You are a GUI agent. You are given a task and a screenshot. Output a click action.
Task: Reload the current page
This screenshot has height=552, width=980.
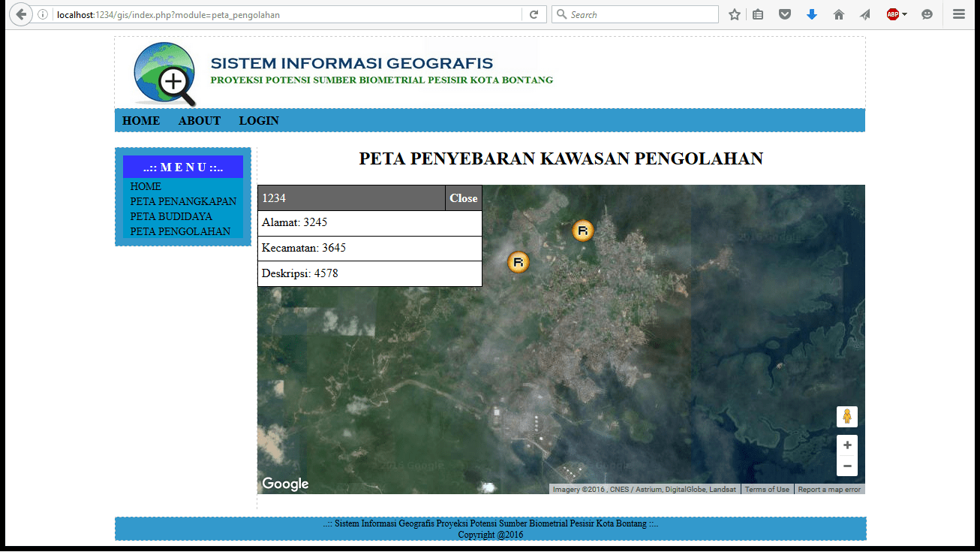tap(534, 14)
